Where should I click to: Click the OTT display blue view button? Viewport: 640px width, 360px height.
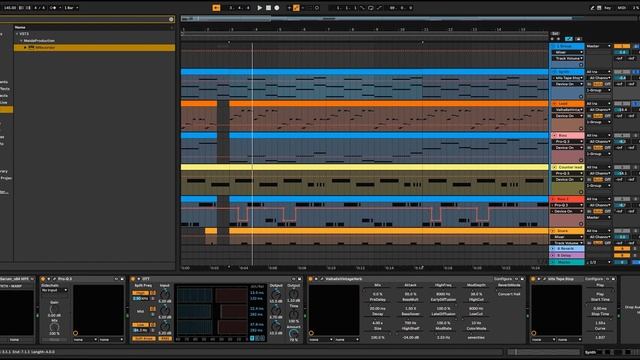(x=252, y=338)
